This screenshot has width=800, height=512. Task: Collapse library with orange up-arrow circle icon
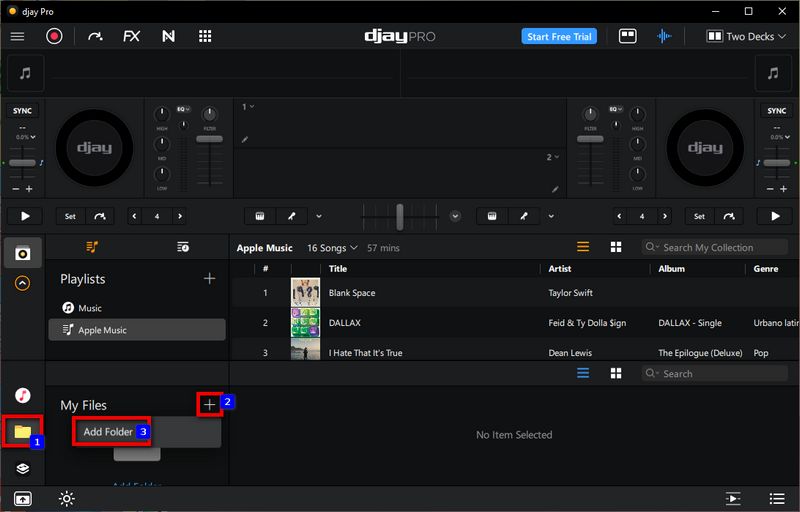point(22,283)
